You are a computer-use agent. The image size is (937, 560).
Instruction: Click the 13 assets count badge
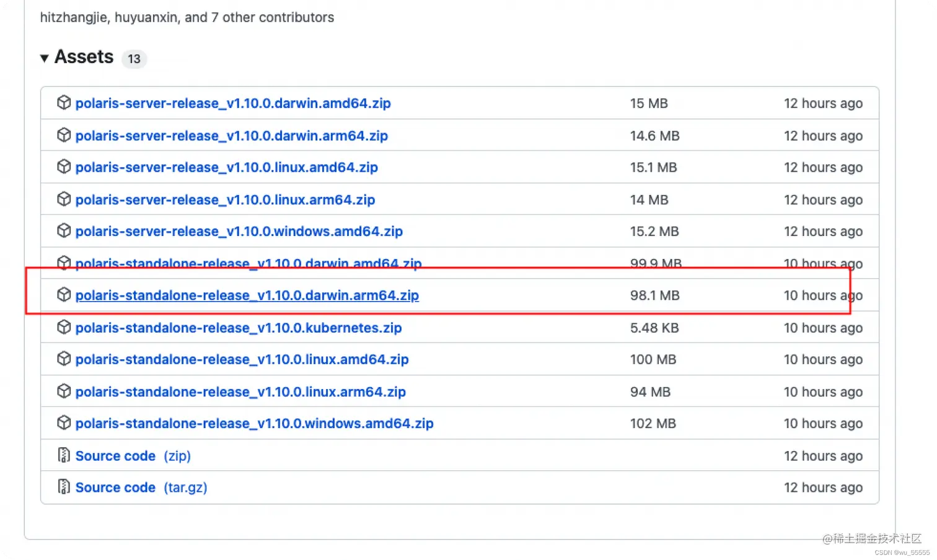(x=134, y=59)
